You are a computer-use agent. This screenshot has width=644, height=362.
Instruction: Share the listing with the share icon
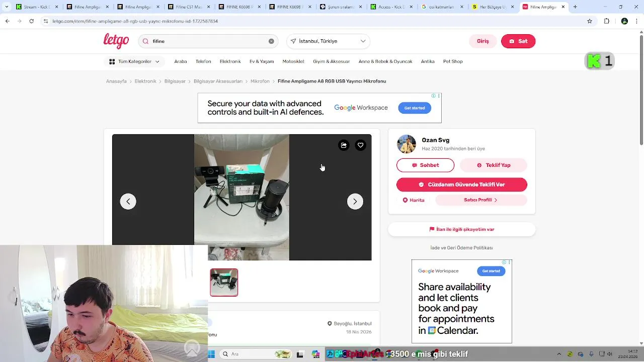[x=344, y=145]
